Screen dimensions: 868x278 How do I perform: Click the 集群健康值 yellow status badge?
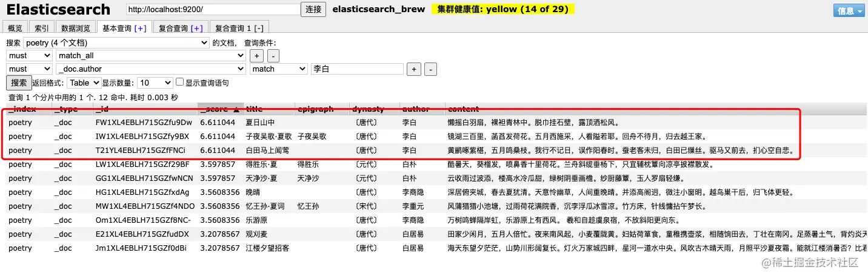tap(503, 10)
